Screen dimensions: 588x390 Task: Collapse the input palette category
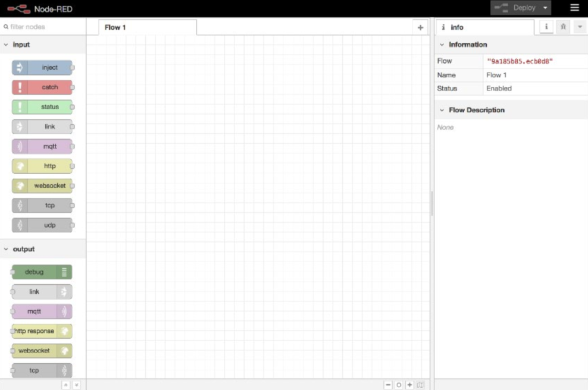pos(43,45)
